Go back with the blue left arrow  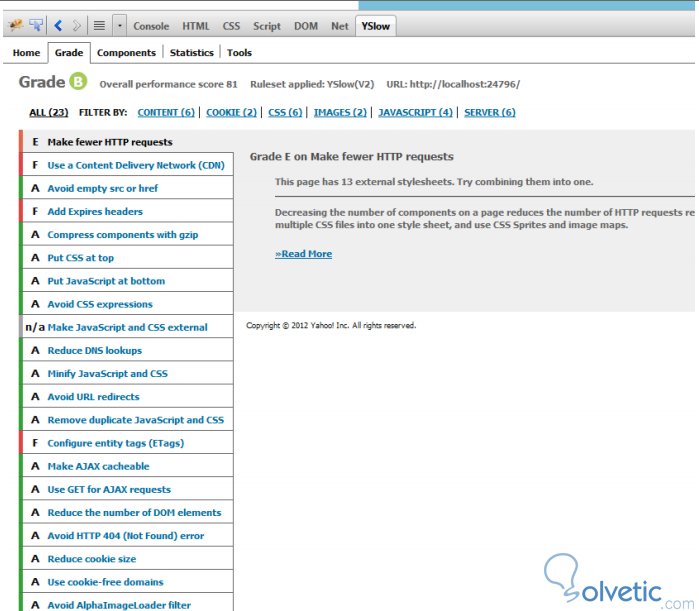[58, 25]
